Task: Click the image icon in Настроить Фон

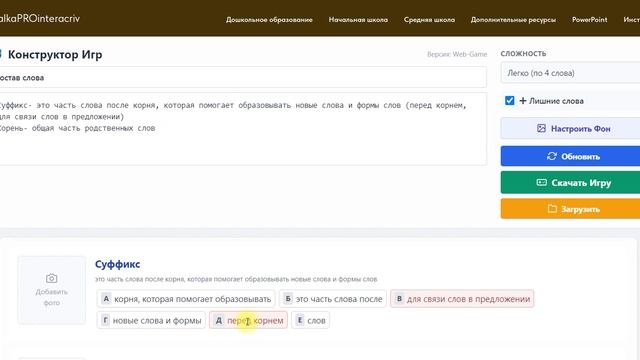Action: tap(541, 129)
